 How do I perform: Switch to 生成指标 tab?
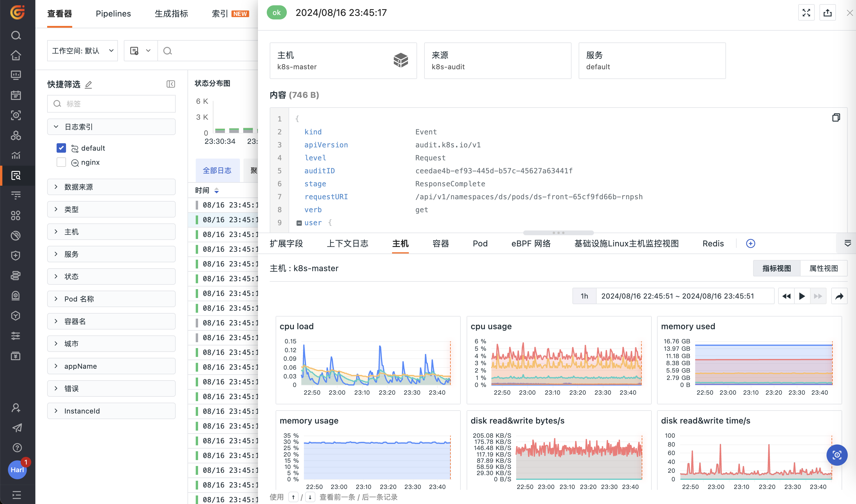171,14
